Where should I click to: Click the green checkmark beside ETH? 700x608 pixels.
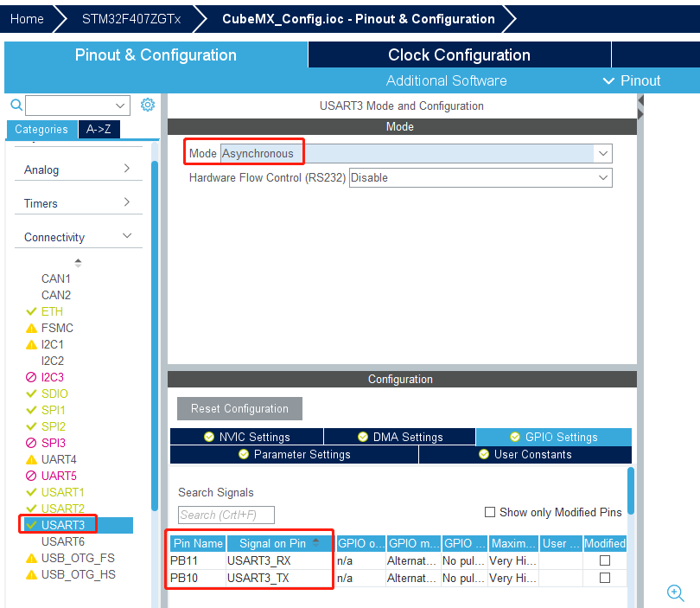pyautogui.click(x=32, y=312)
